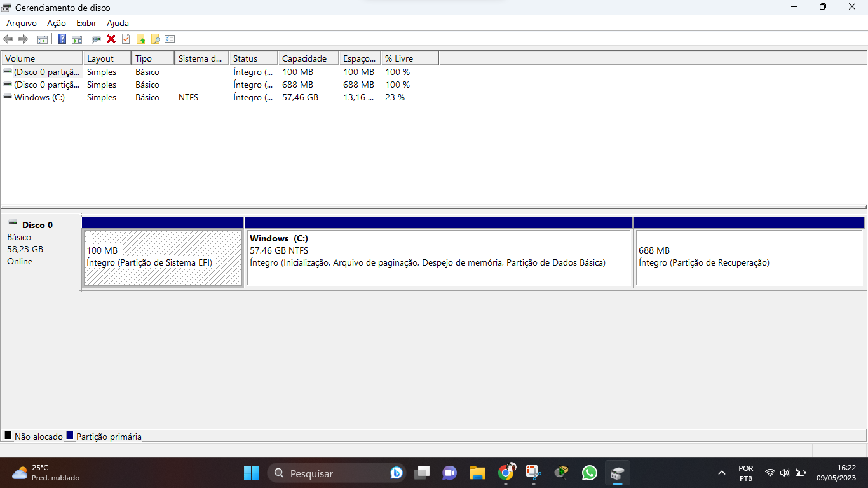Sort by the Capacidade column header
This screenshot has height=488, width=868.
[x=308, y=58]
